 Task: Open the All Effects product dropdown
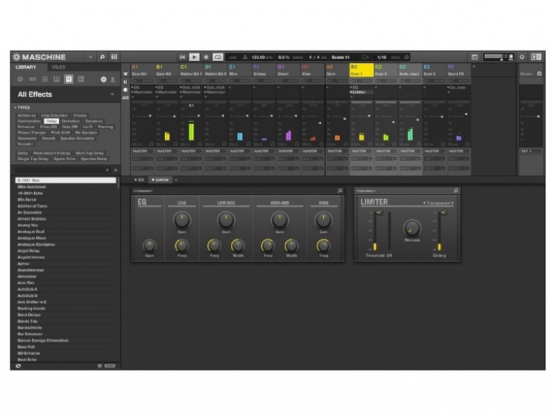click(x=113, y=95)
